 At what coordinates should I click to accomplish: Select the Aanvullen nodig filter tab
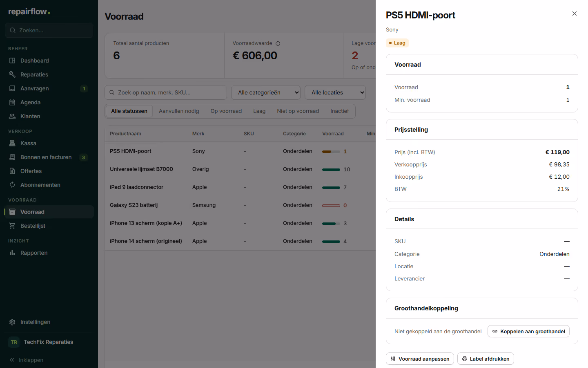click(179, 111)
